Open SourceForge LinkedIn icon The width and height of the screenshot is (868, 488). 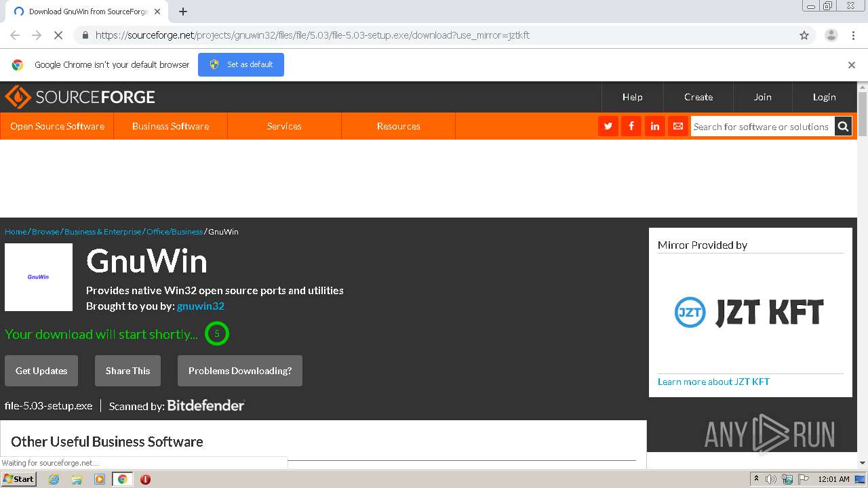coord(654,126)
